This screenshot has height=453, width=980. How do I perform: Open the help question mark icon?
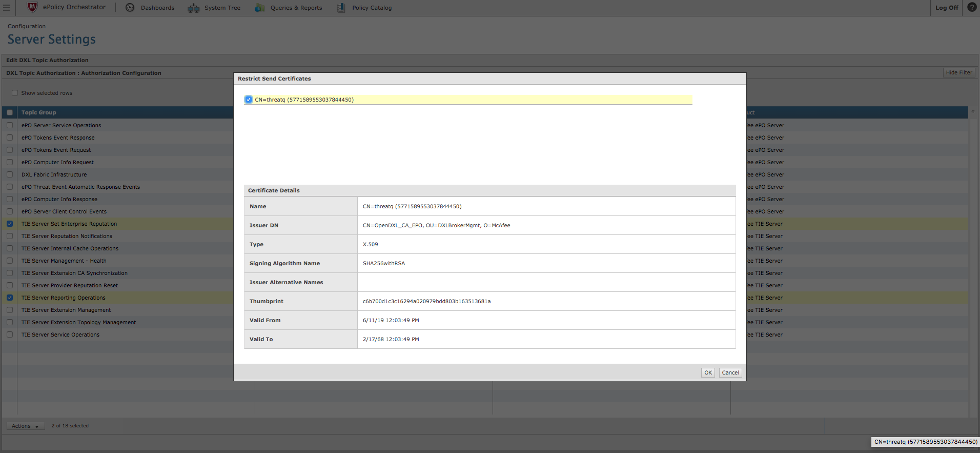(x=972, y=7)
